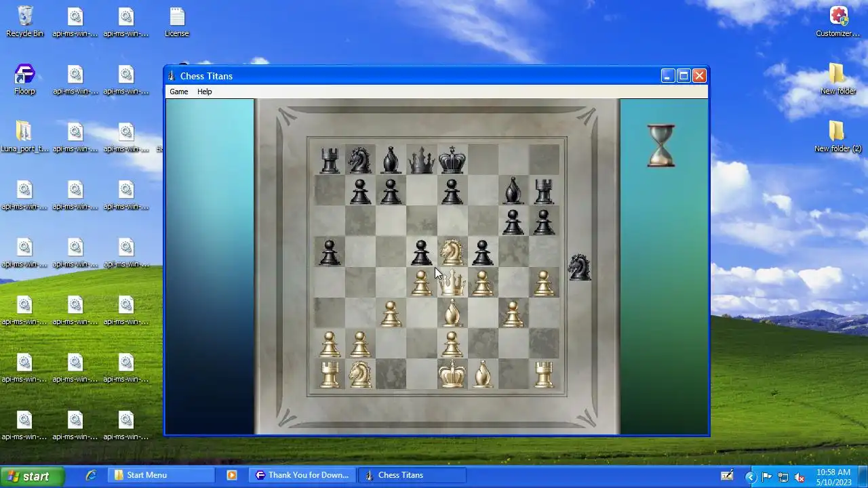Select the black pawn on h6
The width and height of the screenshot is (868, 488).
point(544,222)
